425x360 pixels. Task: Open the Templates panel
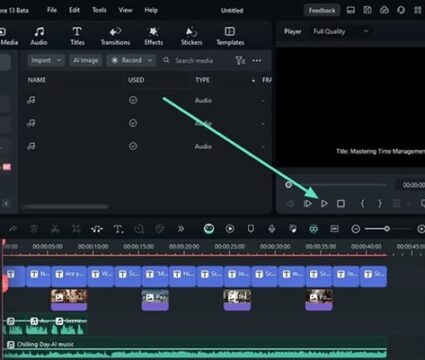(230, 36)
